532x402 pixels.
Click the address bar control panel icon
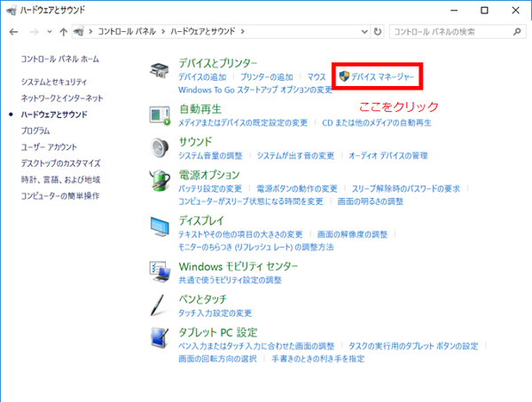[79, 32]
